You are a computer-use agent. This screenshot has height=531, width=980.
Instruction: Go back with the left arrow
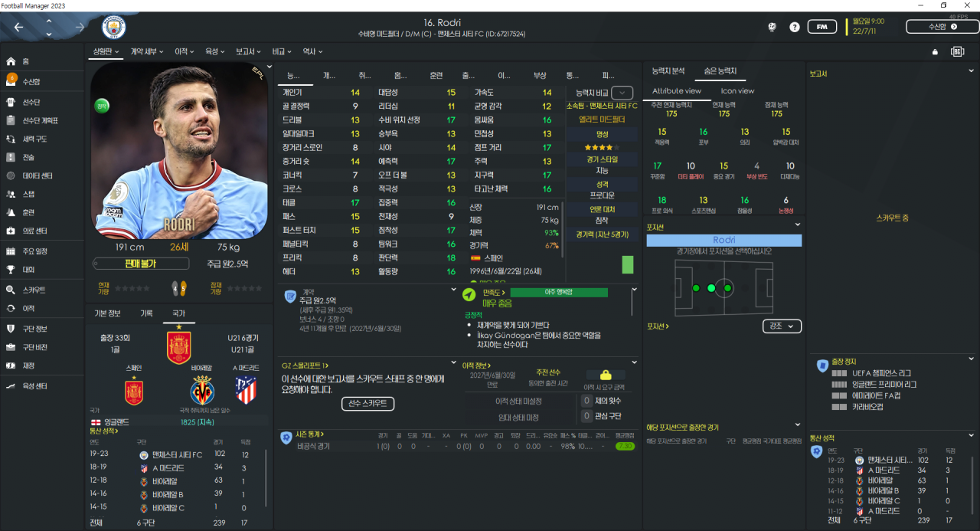coord(18,27)
